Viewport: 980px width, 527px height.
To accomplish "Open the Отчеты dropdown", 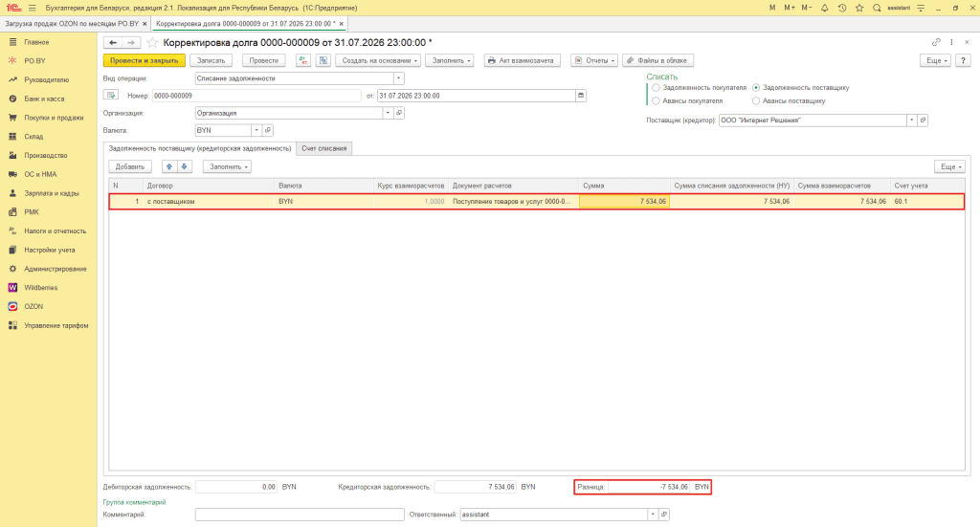I will pos(594,60).
